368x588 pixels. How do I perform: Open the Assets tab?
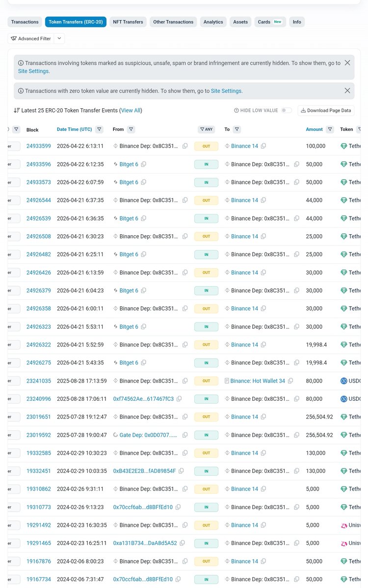click(240, 22)
